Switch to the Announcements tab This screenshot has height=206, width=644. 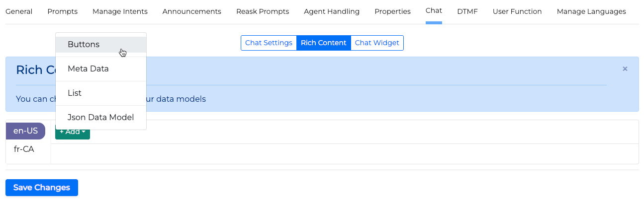click(x=191, y=11)
